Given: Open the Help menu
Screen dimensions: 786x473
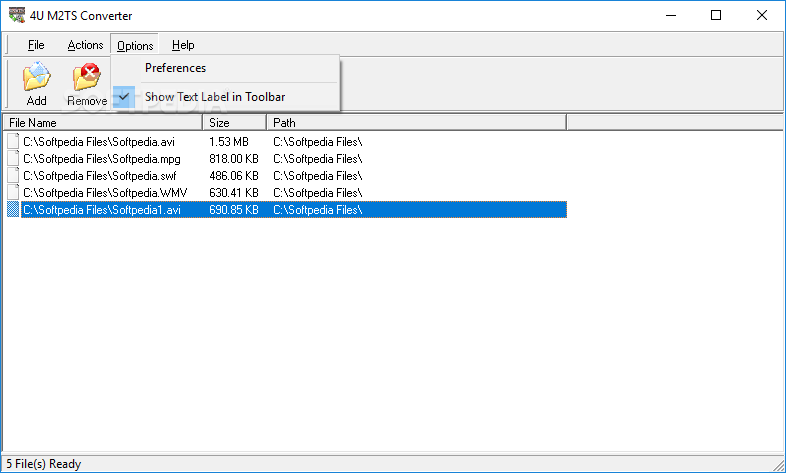Looking at the screenshot, I should click(x=183, y=45).
